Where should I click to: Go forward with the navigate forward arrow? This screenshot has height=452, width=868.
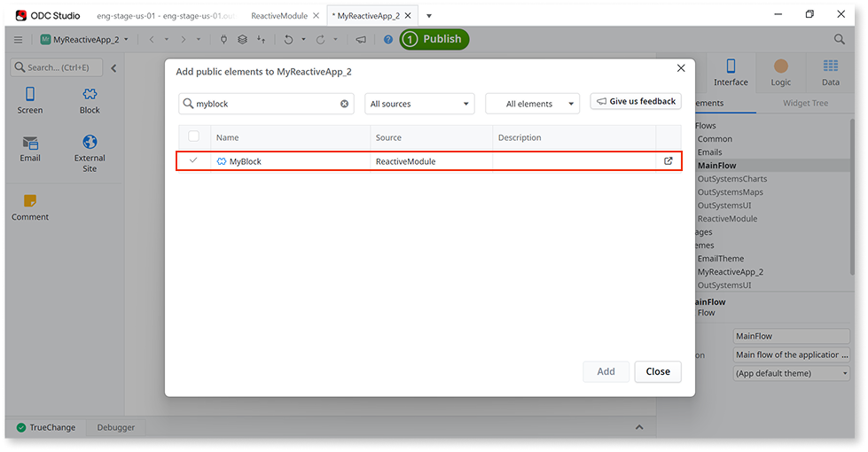click(x=184, y=39)
